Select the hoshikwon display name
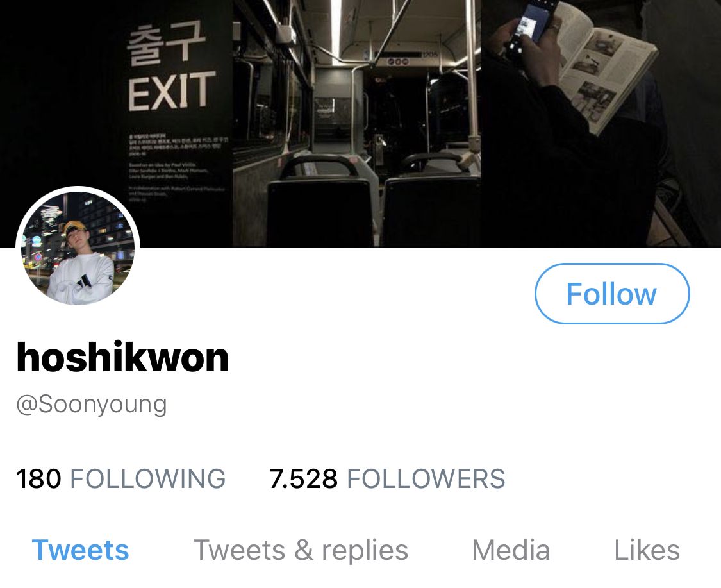The width and height of the screenshot is (721, 588). pyautogui.click(x=122, y=358)
